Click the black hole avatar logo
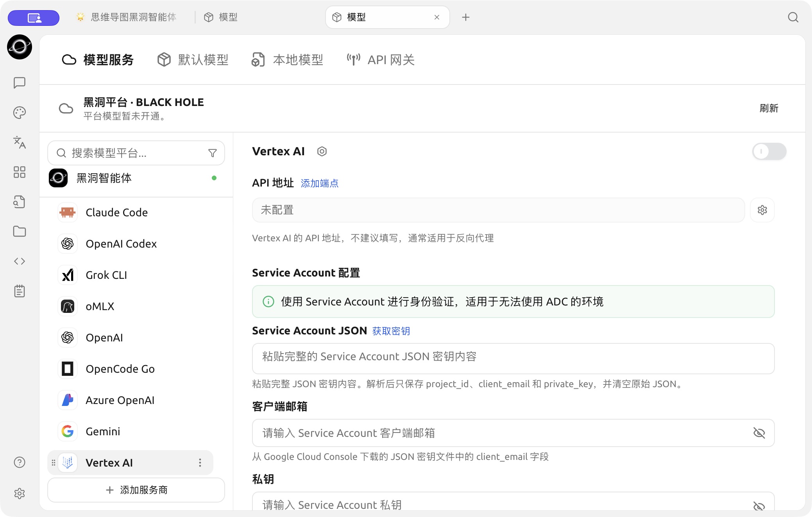Image resolution: width=812 pixels, height=517 pixels. pyautogui.click(x=20, y=47)
